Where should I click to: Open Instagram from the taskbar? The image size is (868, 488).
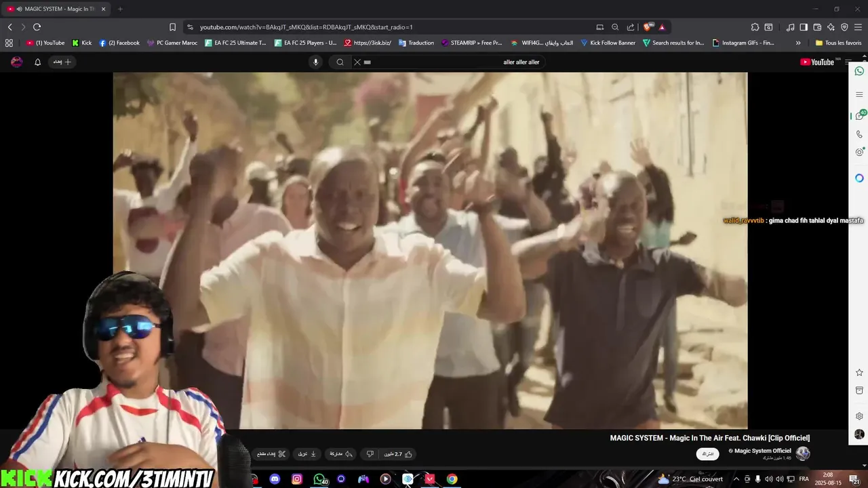(x=297, y=479)
